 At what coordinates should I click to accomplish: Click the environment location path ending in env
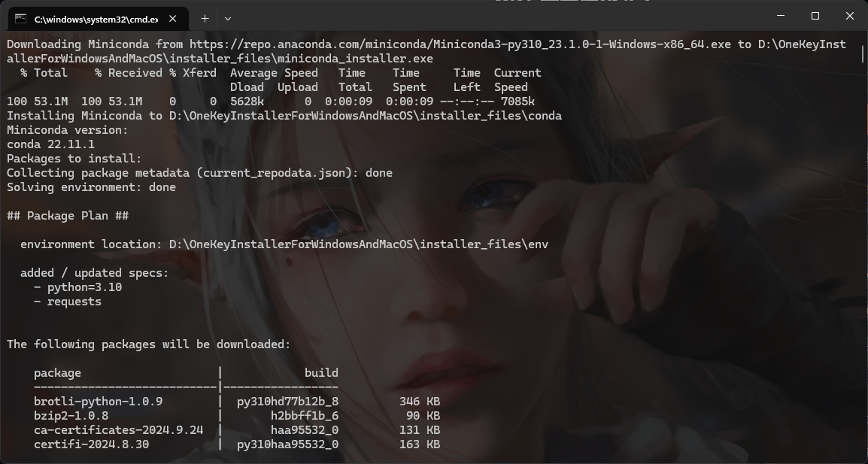point(359,244)
